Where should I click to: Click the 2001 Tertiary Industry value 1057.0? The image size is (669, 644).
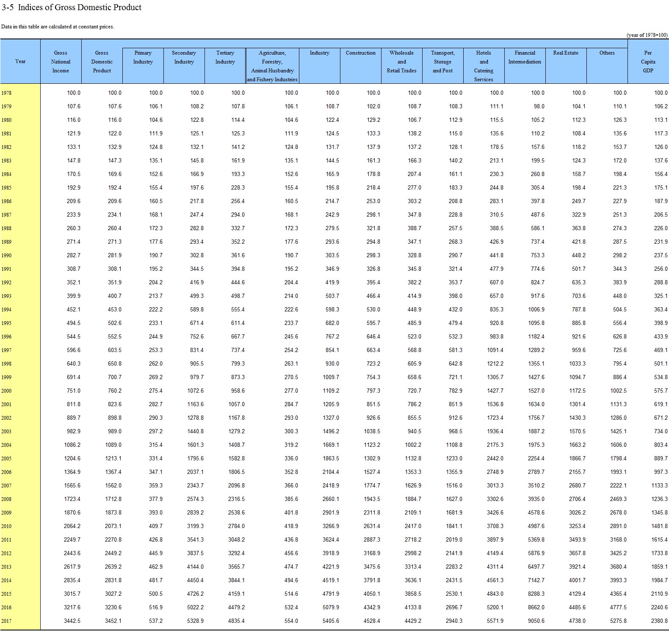[x=236, y=404]
